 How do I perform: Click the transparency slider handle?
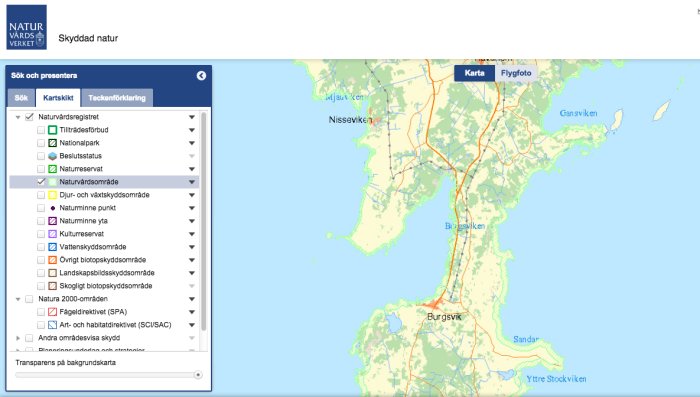(x=198, y=375)
